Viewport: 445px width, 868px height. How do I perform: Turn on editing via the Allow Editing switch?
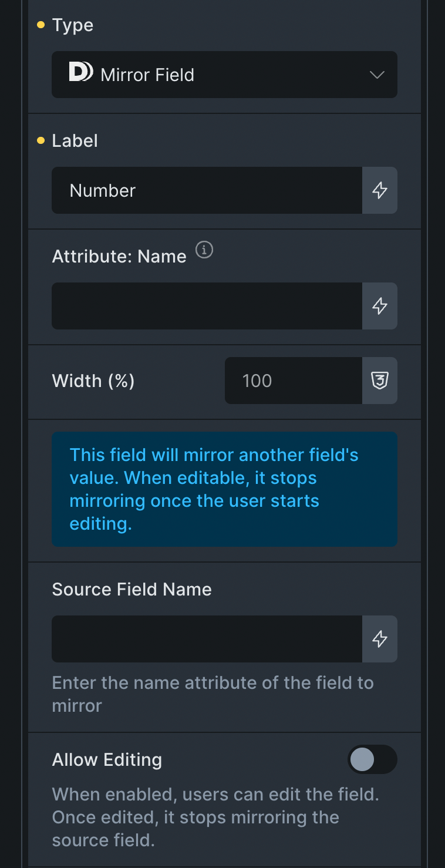[x=372, y=759]
